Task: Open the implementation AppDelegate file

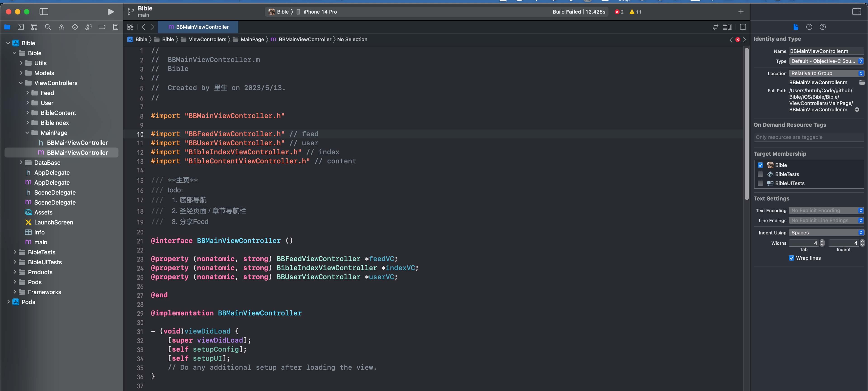Action: tap(52, 183)
